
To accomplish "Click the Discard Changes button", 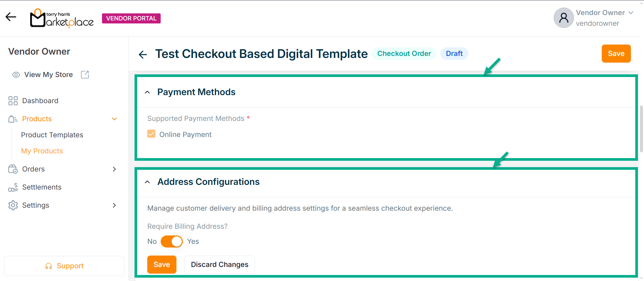I will coord(219,265).
